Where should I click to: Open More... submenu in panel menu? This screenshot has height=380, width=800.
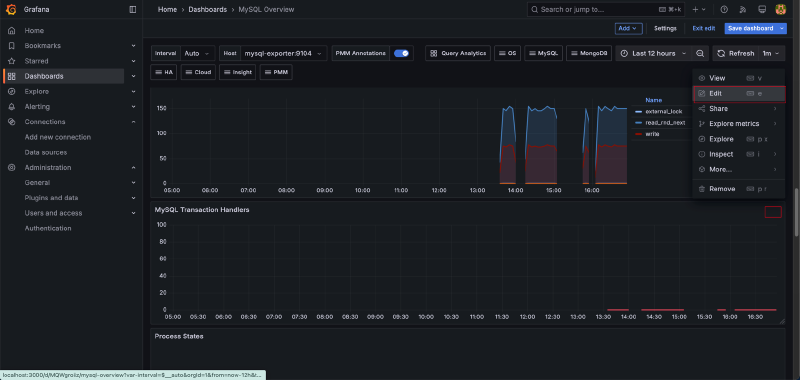(738, 169)
